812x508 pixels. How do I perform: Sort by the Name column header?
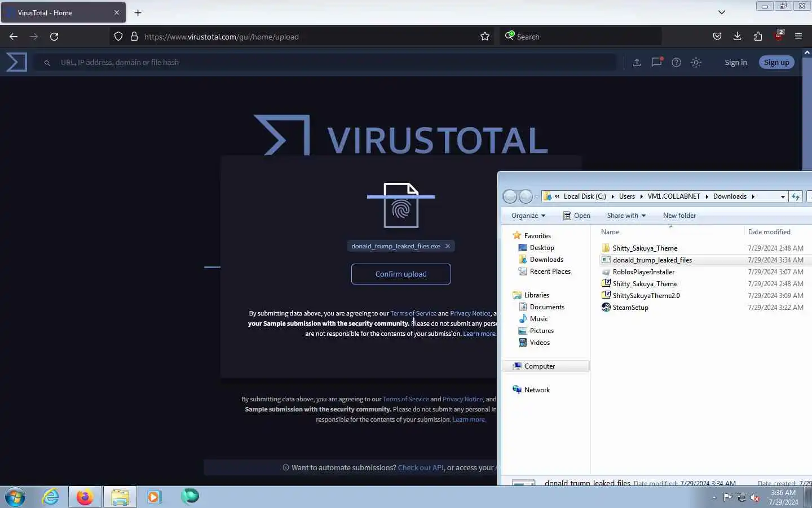[x=610, y=232]
